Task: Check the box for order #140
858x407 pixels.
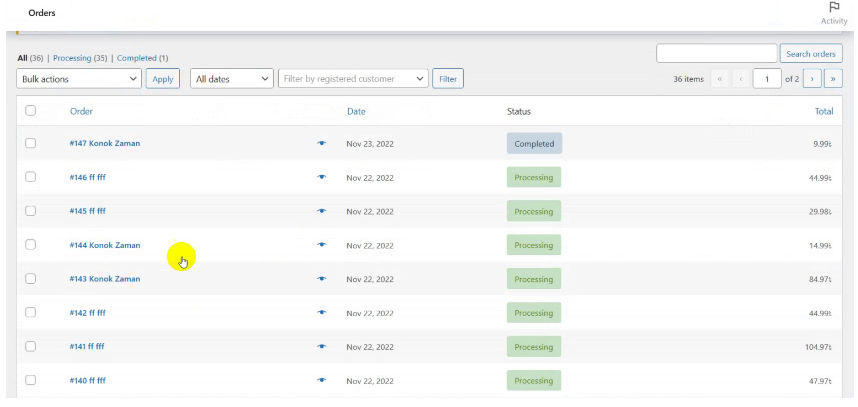Action: pos(31,380)
